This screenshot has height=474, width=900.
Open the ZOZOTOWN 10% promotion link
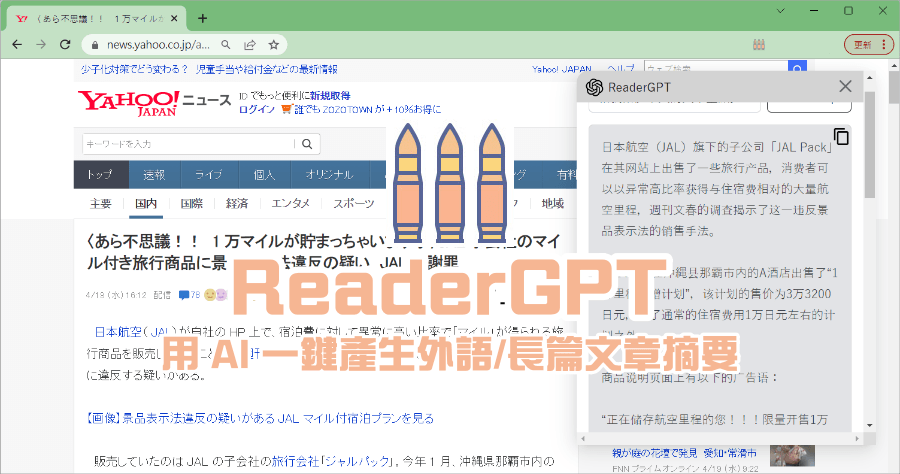360,109
